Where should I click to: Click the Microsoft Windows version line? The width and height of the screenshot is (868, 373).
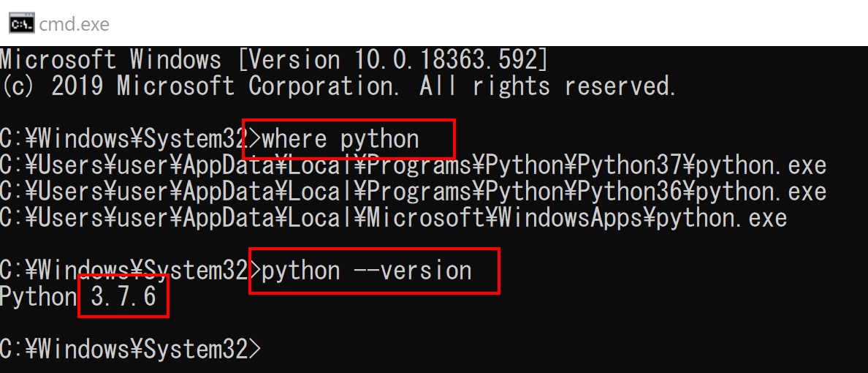tap(275, 59)
